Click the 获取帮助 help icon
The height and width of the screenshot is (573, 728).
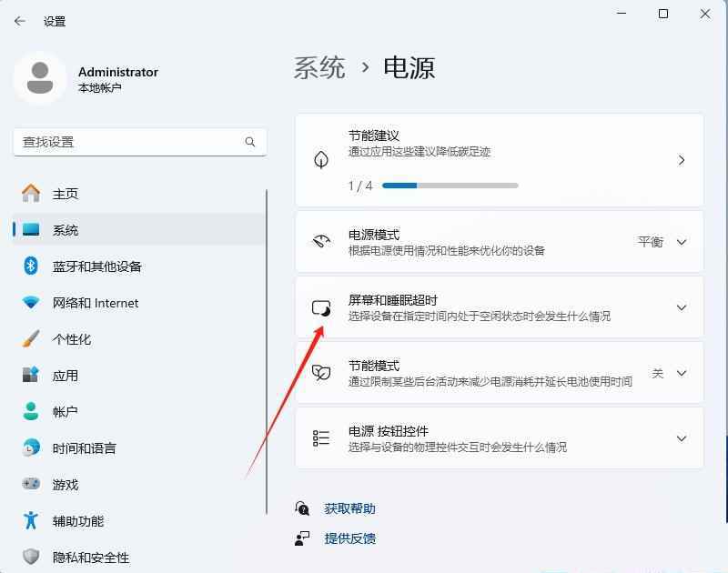(x=302, y=508)
